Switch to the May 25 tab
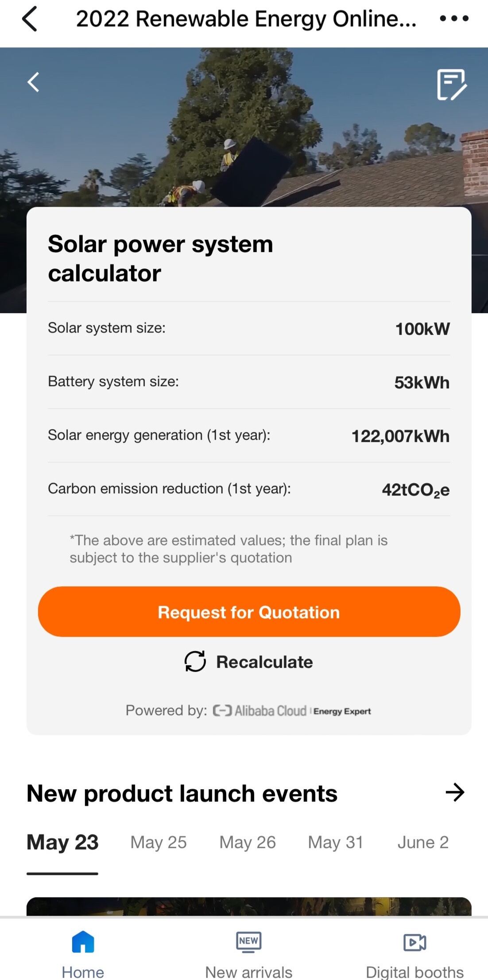488x980 pixels. [159, 842]
